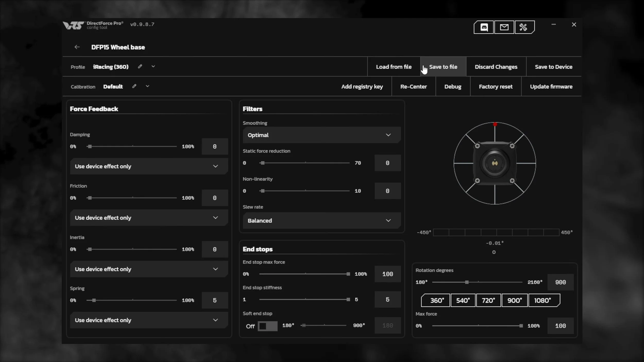Edit profile name with pencil icon

pyautogui.click(x=140, y=66)
